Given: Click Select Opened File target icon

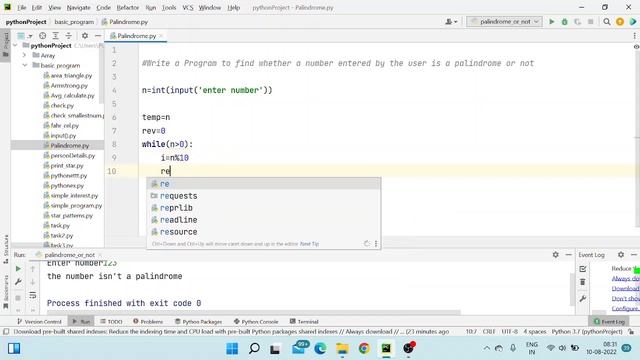Looking at the screenshot, I should click(x=42, y=36).
